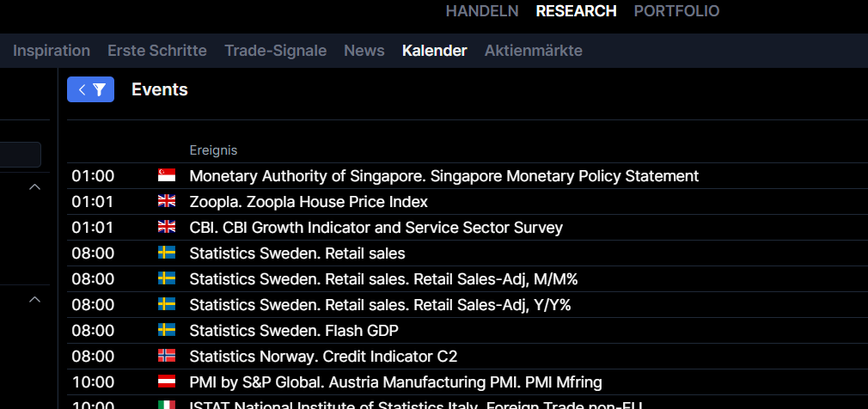868x409 pixels.
Task: Click 08:00 time in Flash GDP row
Action: click(x=93, y=331)
